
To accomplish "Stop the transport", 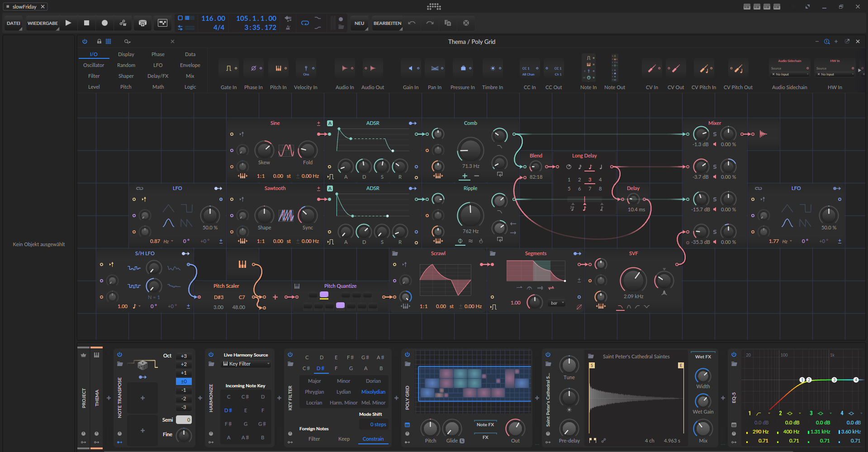I will point(86,23).
